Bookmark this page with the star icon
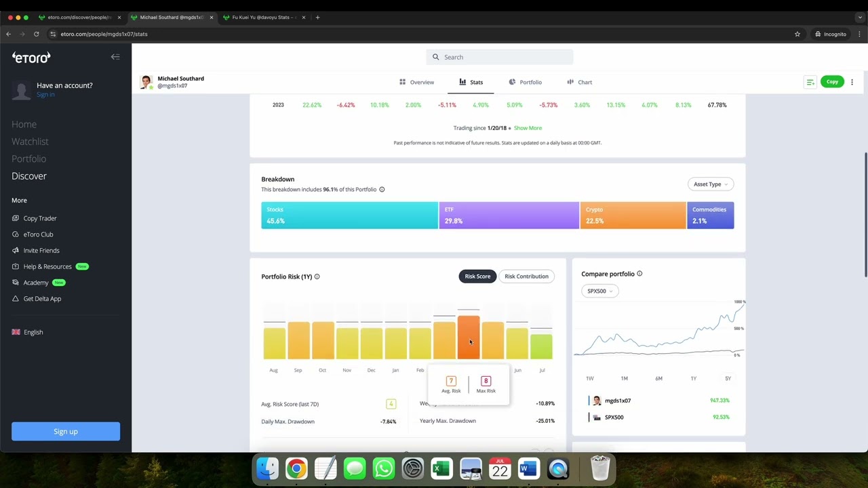 click(797, 34)
